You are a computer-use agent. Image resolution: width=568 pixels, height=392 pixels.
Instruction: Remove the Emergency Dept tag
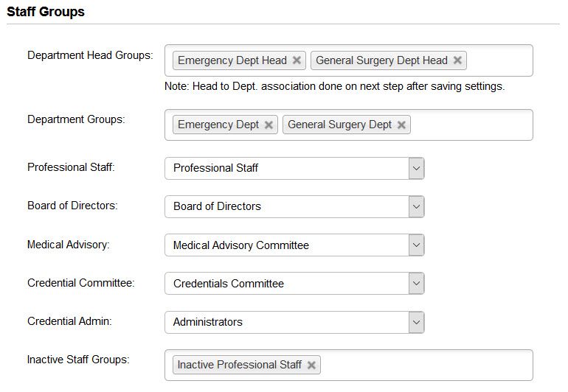269,125
